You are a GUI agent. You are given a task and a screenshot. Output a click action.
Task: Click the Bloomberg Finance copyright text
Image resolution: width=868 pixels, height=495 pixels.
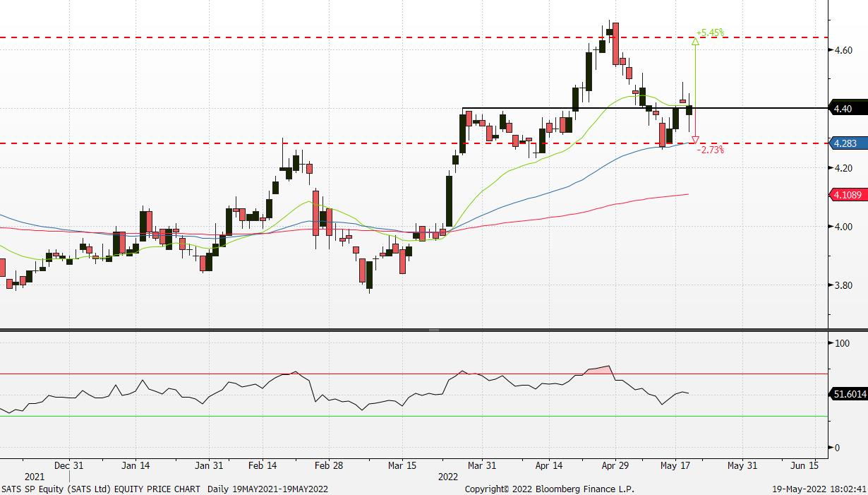[549, 489]
